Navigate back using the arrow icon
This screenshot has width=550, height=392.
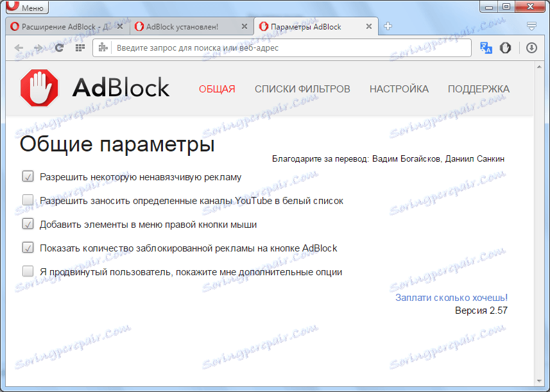click(19, 47)
